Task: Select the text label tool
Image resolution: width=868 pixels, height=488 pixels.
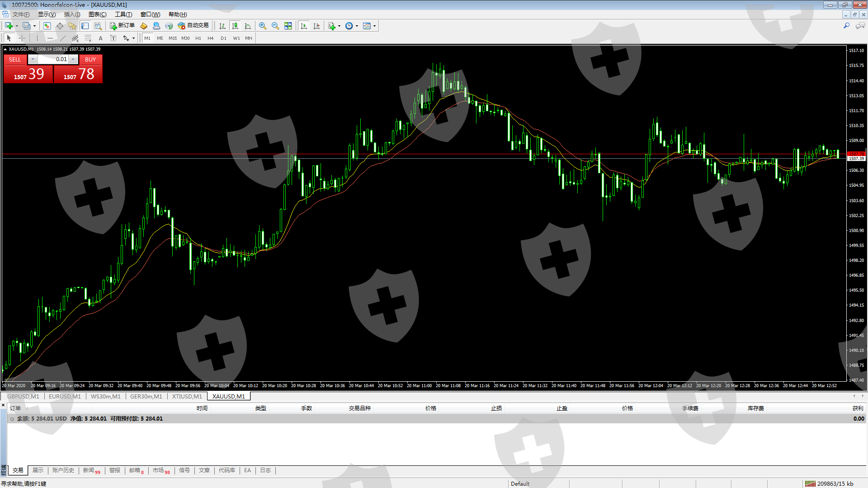Action: point(100,38)
